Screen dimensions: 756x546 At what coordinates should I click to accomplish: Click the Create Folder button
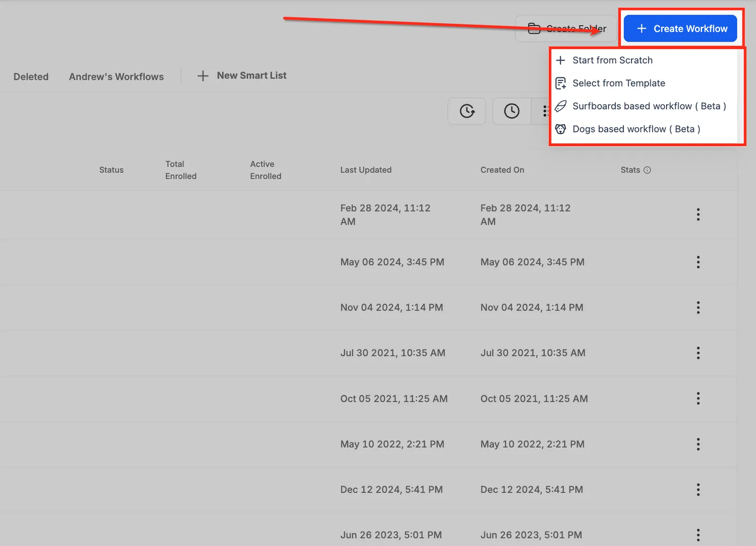tap(566, 28)
